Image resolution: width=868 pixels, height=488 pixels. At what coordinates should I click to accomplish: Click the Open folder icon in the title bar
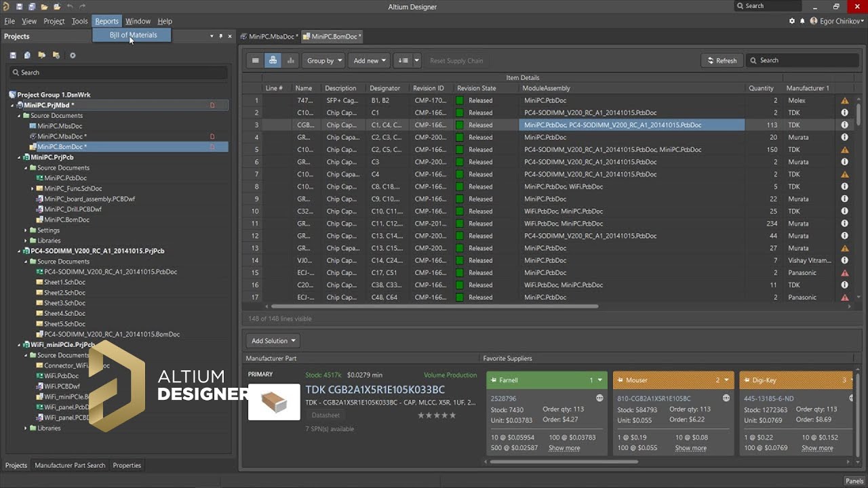[x=45, y=7]
